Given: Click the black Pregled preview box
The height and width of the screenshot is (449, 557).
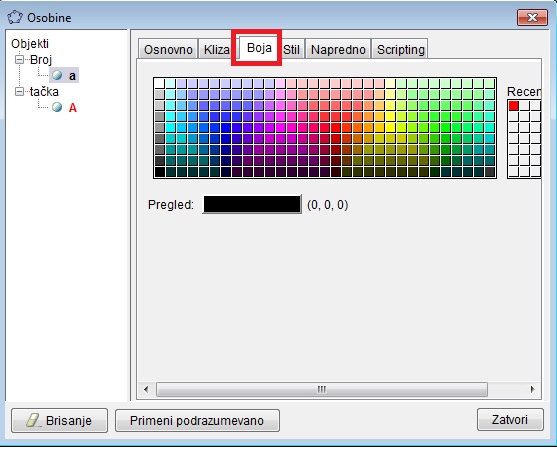Looking at the screenshot, I should pos(252,204).
